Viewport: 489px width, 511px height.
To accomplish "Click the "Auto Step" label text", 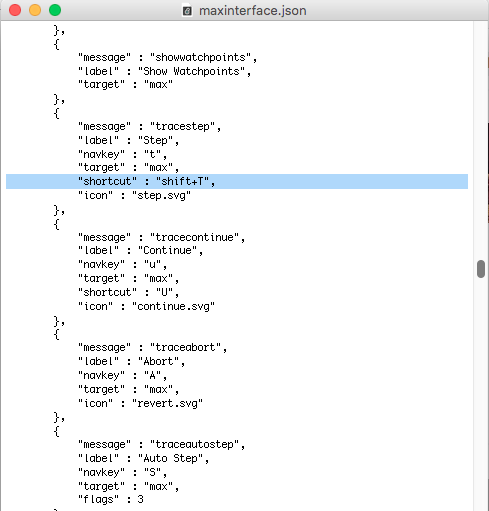I will point(170,459).
